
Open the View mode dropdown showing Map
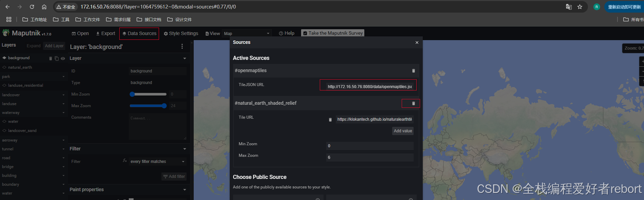point(247,33)
